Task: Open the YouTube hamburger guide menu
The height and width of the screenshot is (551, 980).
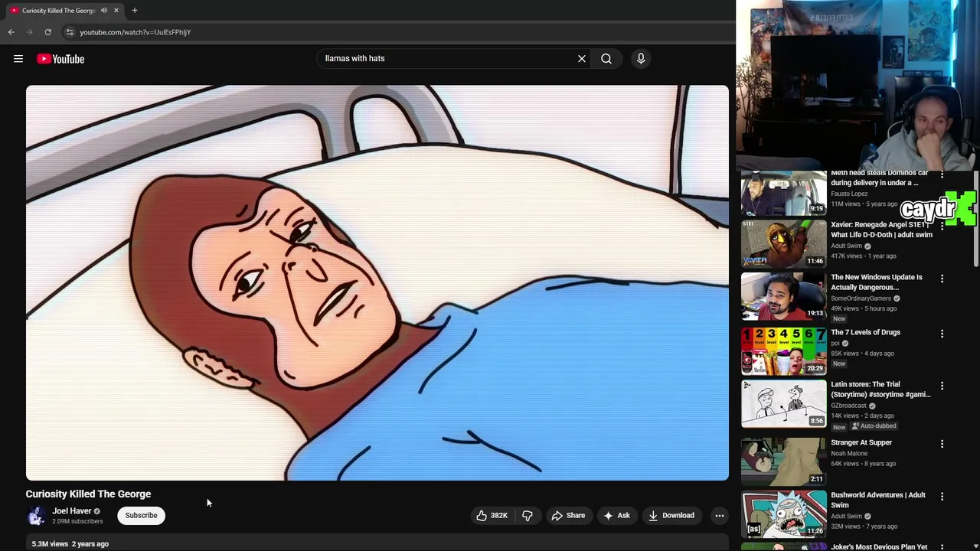Action: [x=18, y=59]
